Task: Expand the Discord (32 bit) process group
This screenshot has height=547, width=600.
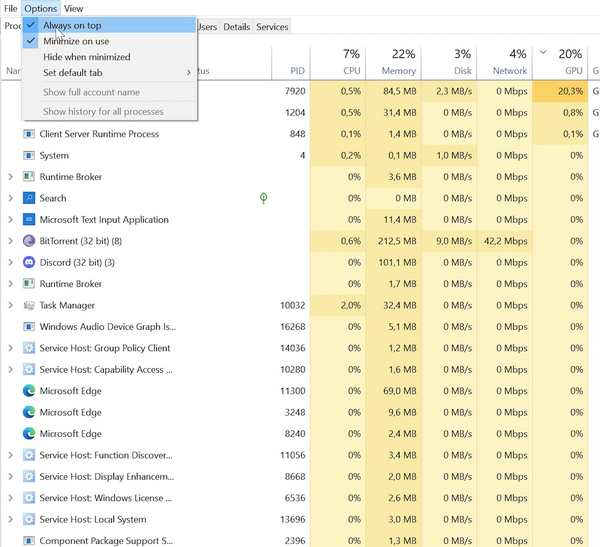Action: point(10,262)
